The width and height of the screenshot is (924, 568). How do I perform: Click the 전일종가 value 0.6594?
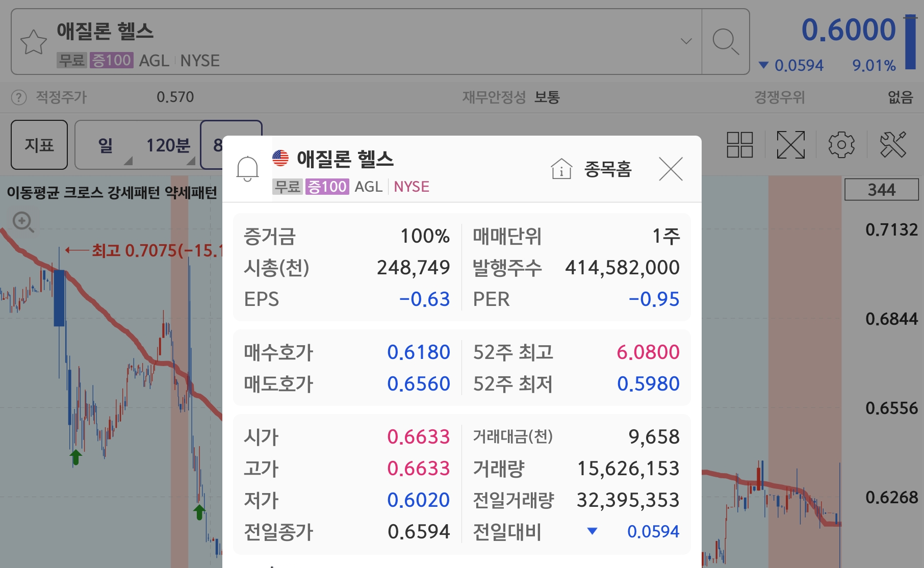click(419, 532)
